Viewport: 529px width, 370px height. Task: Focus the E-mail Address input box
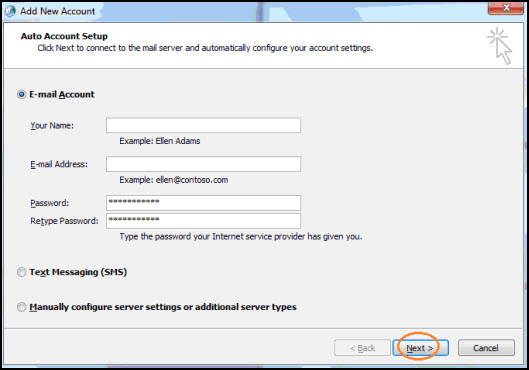[203, 164]
